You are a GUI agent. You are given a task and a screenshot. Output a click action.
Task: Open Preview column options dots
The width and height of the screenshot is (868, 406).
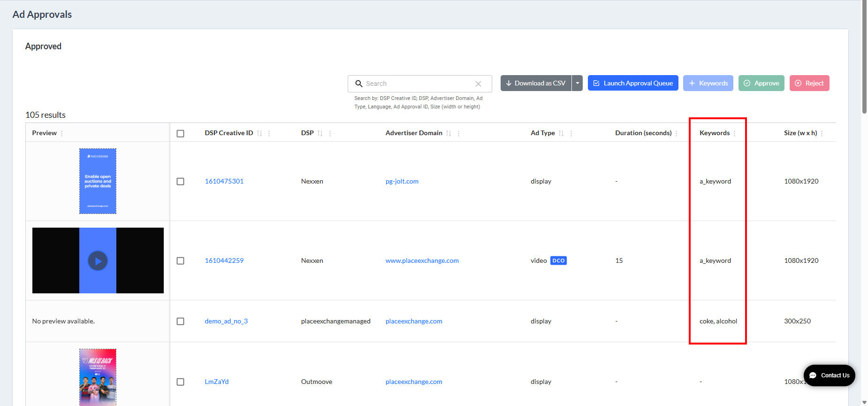pyautogui.click(x=62, y=133)
